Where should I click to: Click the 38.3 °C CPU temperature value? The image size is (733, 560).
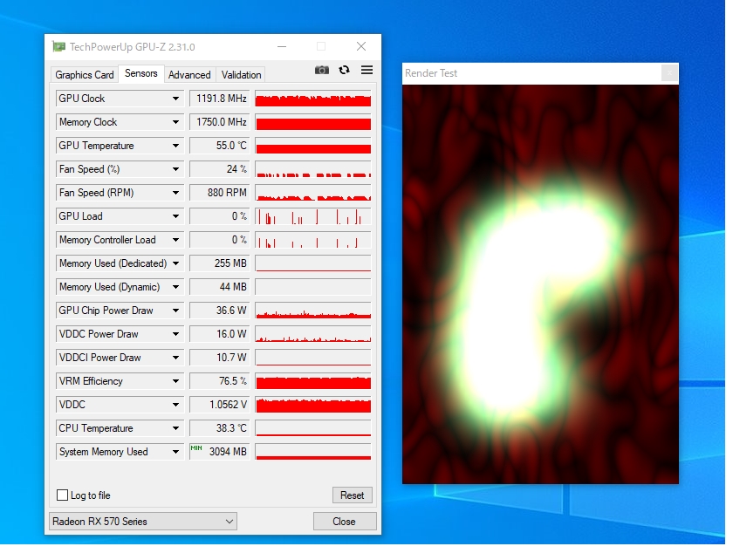coord(220,428)
